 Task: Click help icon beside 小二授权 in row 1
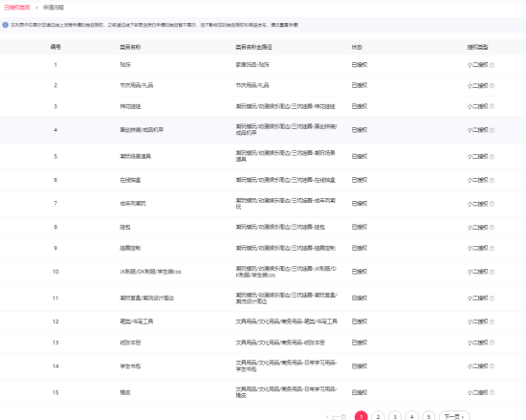(x=492, y=65)
